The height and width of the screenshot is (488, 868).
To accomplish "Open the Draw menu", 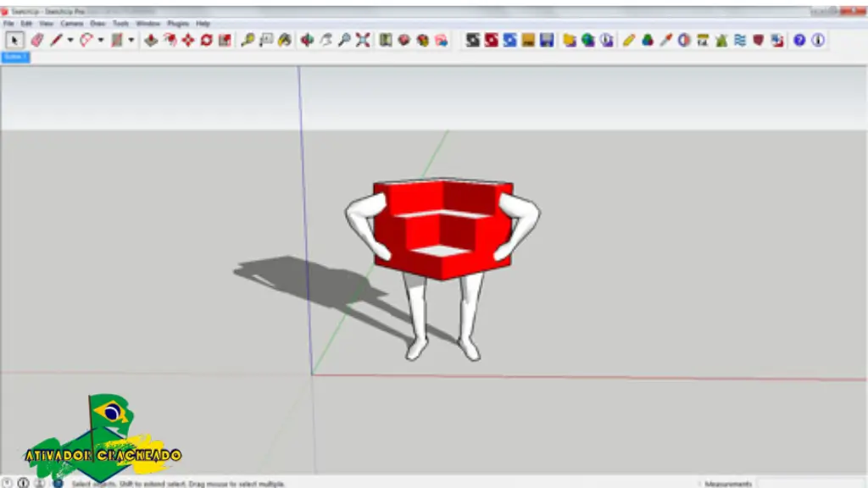I will pos(97,23).
